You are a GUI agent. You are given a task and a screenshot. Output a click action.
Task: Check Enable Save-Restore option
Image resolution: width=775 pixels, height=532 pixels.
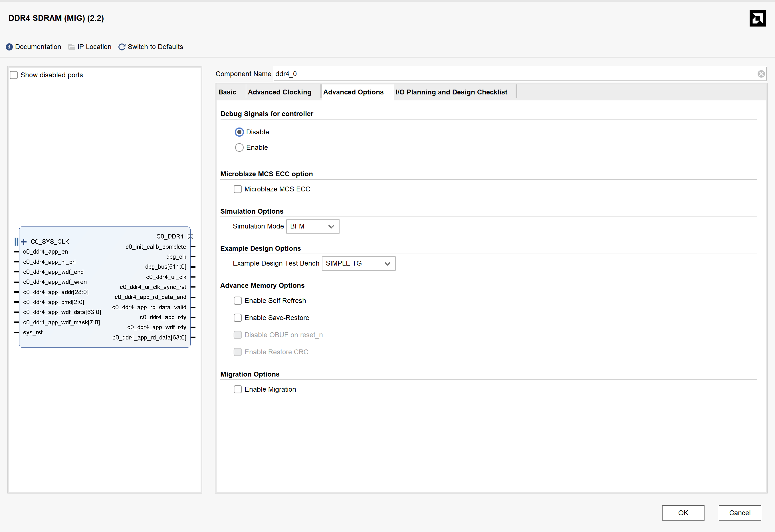tap(237, 318)
